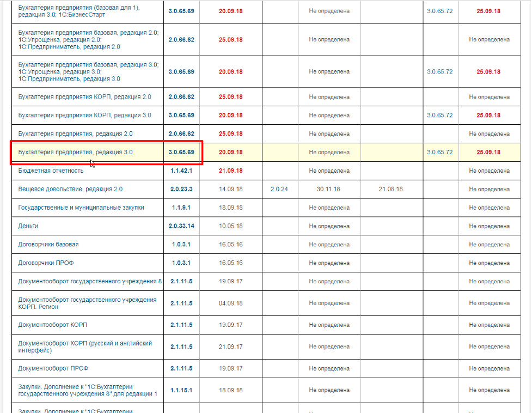
Task: Open highlighted Бухгалтерия предприятия, редакция 3.0 link
Action: click(75, 152)
